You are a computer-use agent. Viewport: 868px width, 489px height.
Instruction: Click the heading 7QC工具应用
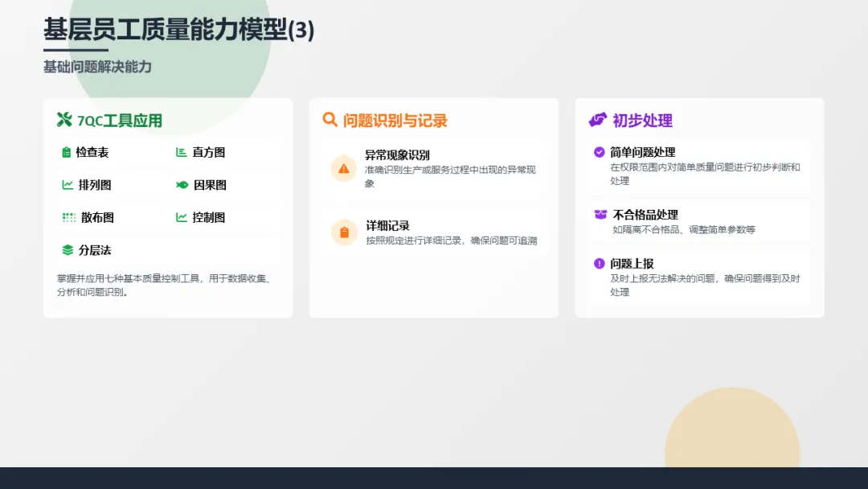pos(120,121)
